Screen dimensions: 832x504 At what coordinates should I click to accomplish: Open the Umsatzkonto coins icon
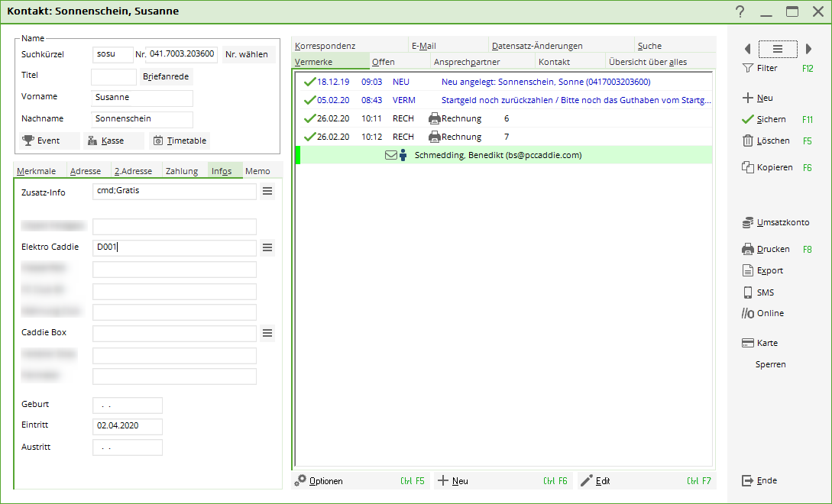pyautogui.click(x=748, y=223)
